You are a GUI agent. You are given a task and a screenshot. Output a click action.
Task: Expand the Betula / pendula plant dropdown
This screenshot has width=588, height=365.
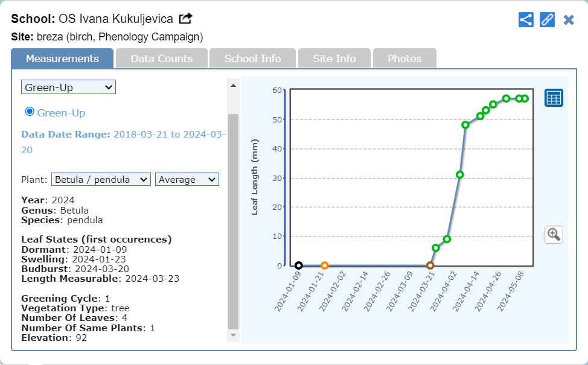coord(101,179)
